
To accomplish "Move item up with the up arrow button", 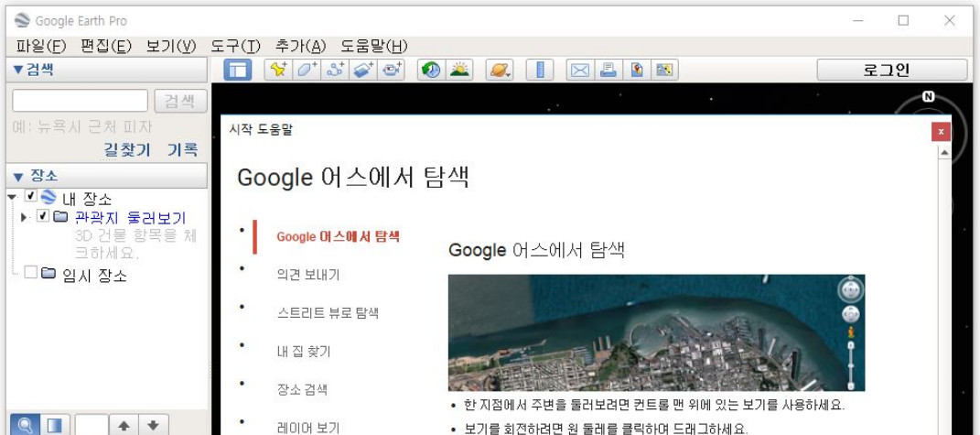I will (124, 425).
